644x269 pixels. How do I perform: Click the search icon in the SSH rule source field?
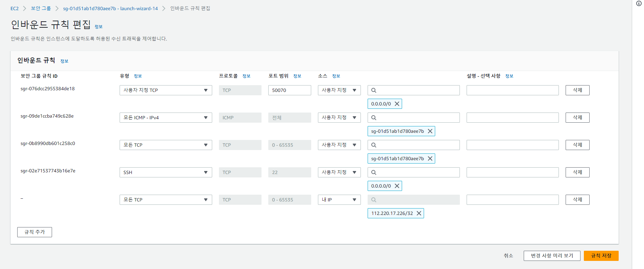[x=374, y=172]
